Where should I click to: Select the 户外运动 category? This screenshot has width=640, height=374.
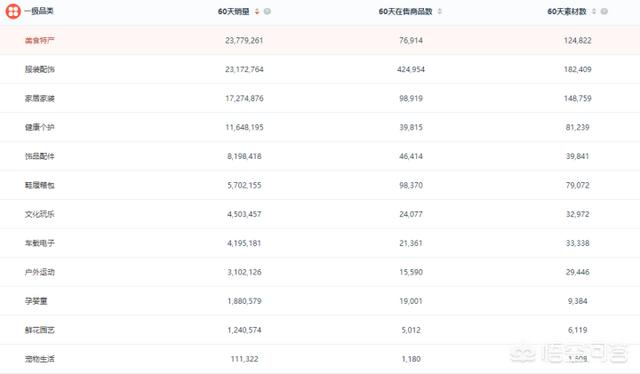tap(40, 272)
